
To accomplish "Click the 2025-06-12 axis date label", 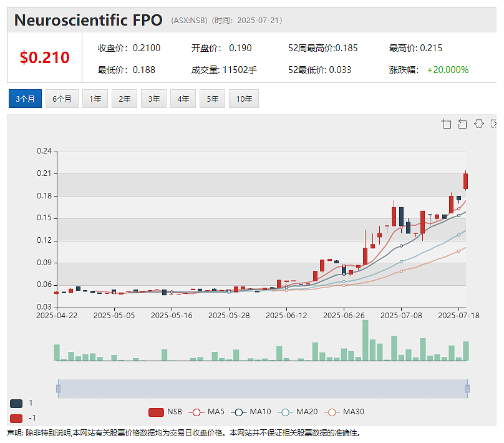I will pos(286,316).
